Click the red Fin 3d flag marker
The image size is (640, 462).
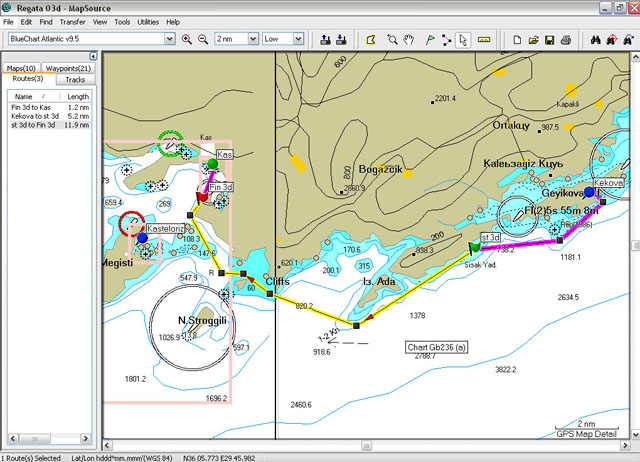pyautogui.click(x=202, y=198)
